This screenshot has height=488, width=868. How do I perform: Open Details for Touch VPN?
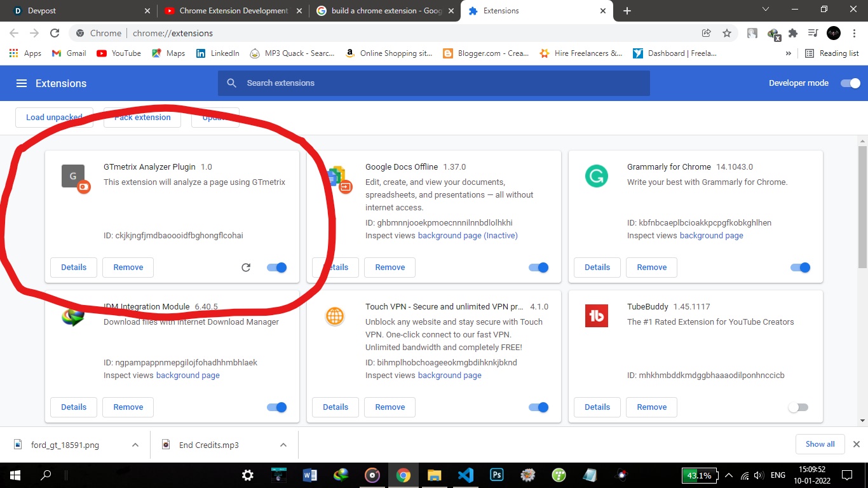coord(336,407)
